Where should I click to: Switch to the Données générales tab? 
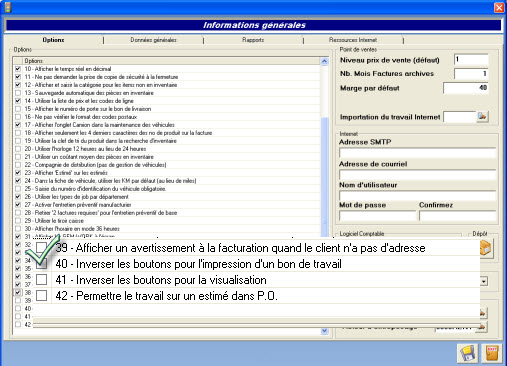153,40
